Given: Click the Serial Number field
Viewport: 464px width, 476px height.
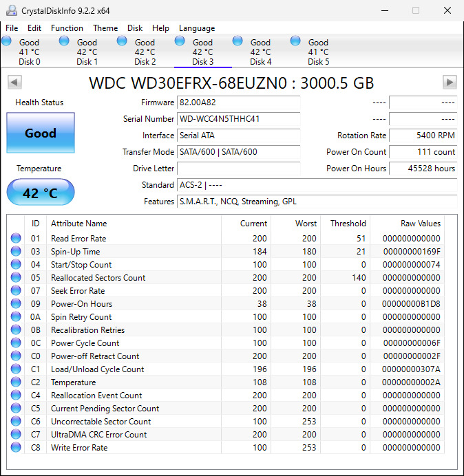Looking at the screenshot, I should point(238,119).
